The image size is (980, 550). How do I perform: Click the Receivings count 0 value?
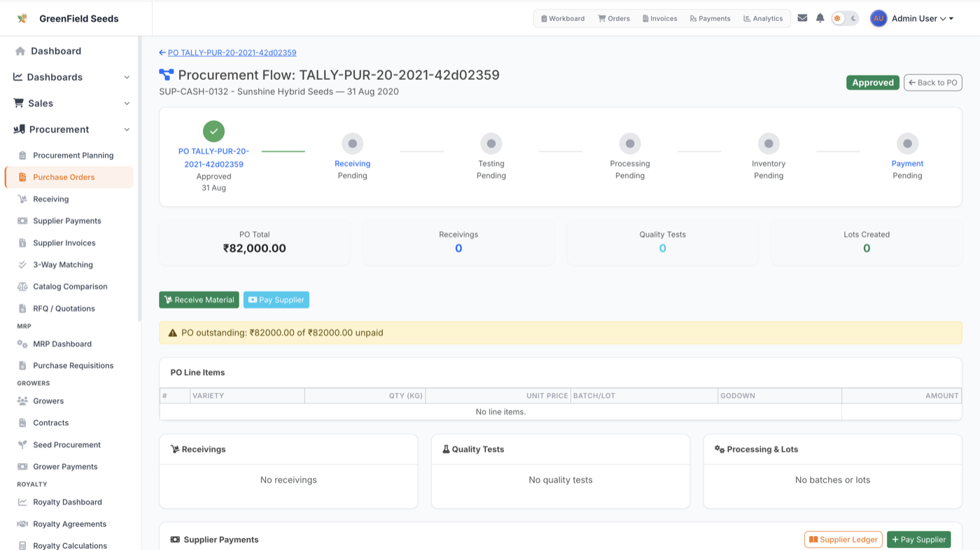click(x=458, y=248)
